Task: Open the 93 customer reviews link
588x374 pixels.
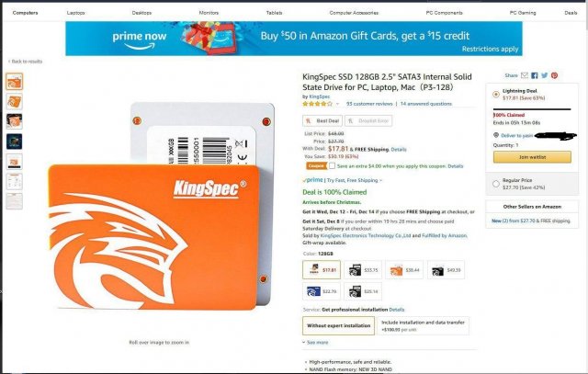Action: point(369,104)
